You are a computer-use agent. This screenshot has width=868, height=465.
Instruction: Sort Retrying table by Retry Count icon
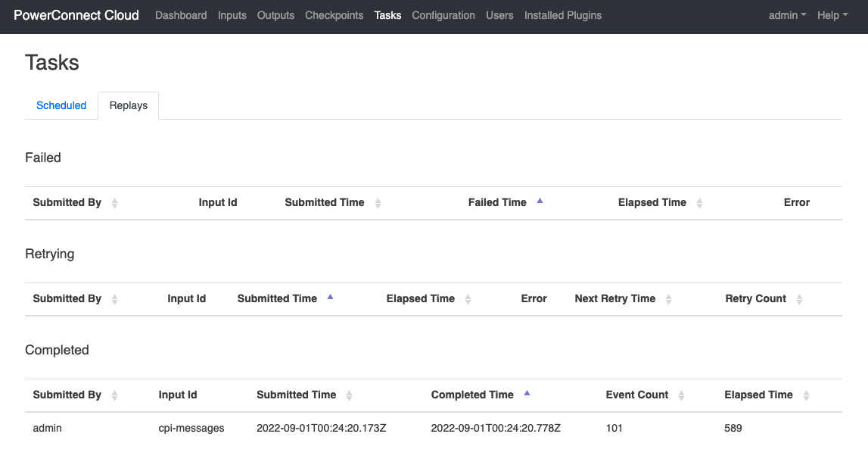coord(799,299)
